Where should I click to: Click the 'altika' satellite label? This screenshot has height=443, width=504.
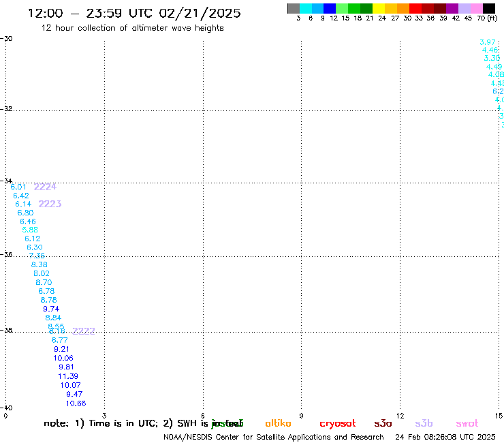tap(278, 423)
